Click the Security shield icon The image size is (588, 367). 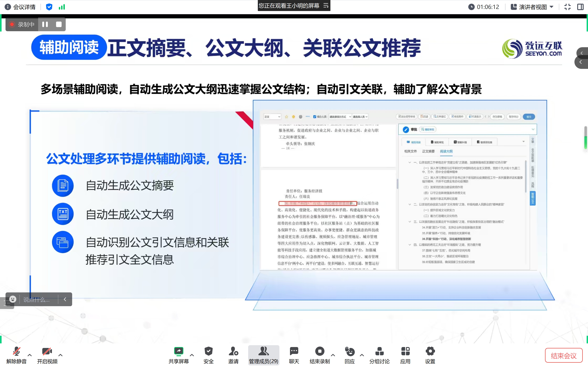(208, 351)
